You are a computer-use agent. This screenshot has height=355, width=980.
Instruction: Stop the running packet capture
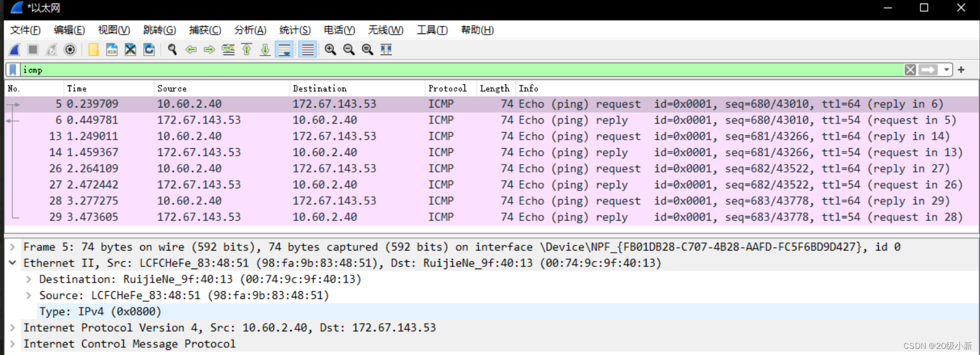(33, 49)
